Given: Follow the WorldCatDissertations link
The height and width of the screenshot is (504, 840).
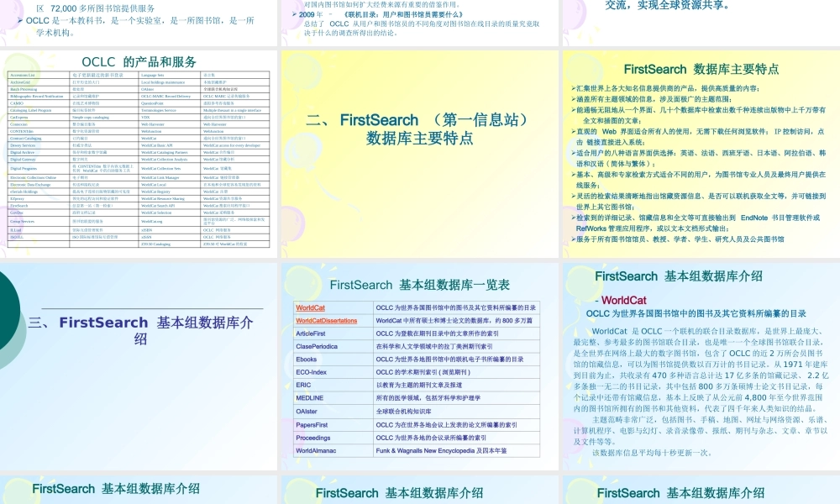Looking at the screenshot, I should pos(326,321).
